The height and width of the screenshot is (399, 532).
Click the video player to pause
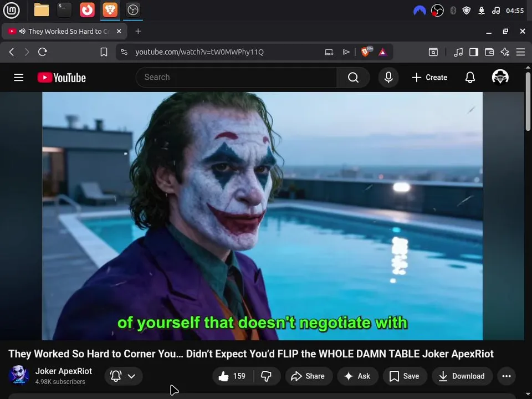pyautogui.click(x=262, y=216)
